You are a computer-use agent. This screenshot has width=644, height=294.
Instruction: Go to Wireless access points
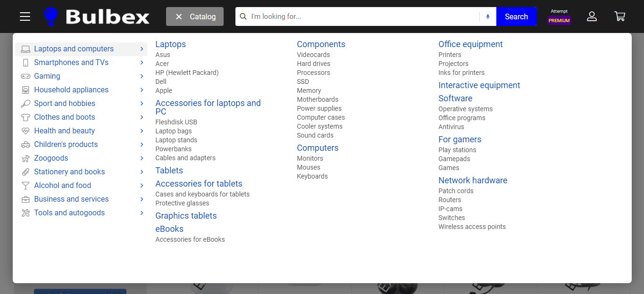click(x=472, y=227)
